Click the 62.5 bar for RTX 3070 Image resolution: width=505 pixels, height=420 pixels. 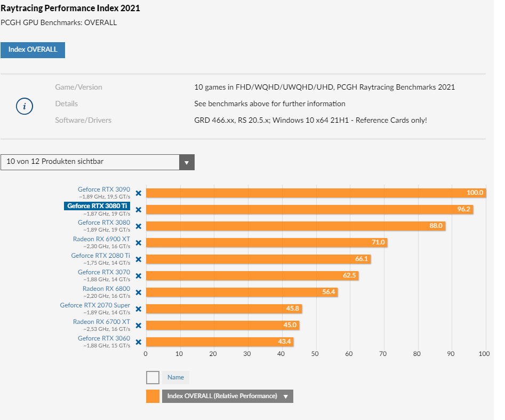252,275
